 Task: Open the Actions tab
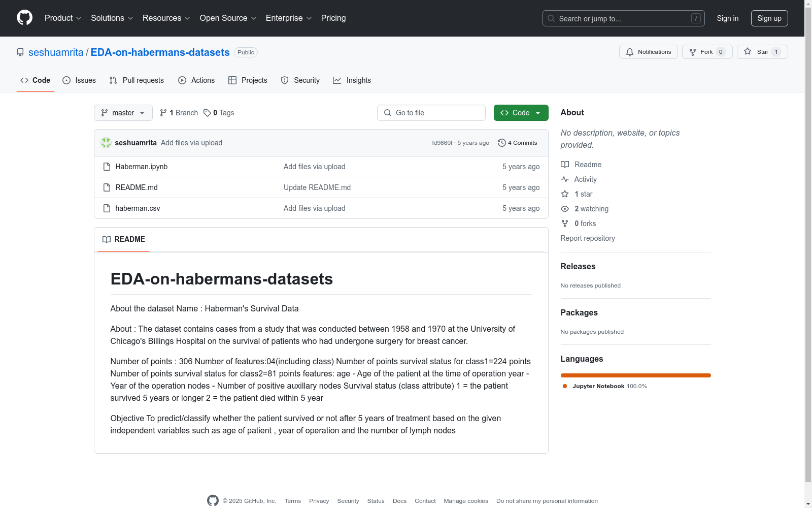(196, 80)
